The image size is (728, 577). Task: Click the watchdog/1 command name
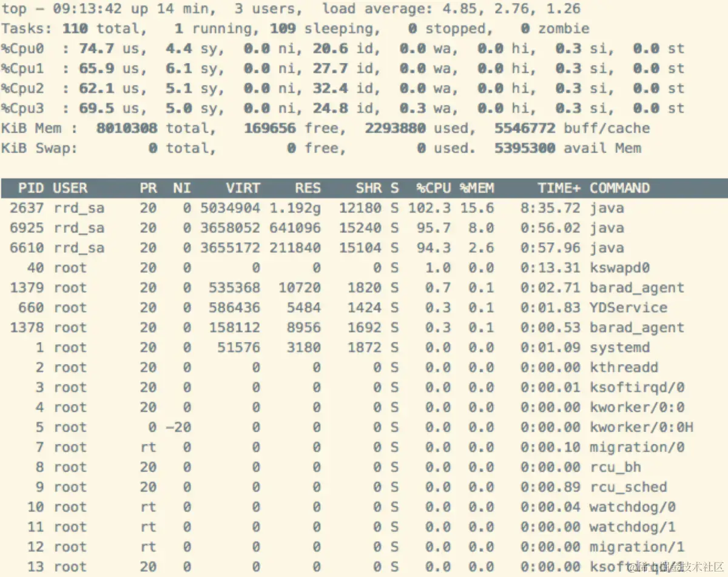pos(633,527)
